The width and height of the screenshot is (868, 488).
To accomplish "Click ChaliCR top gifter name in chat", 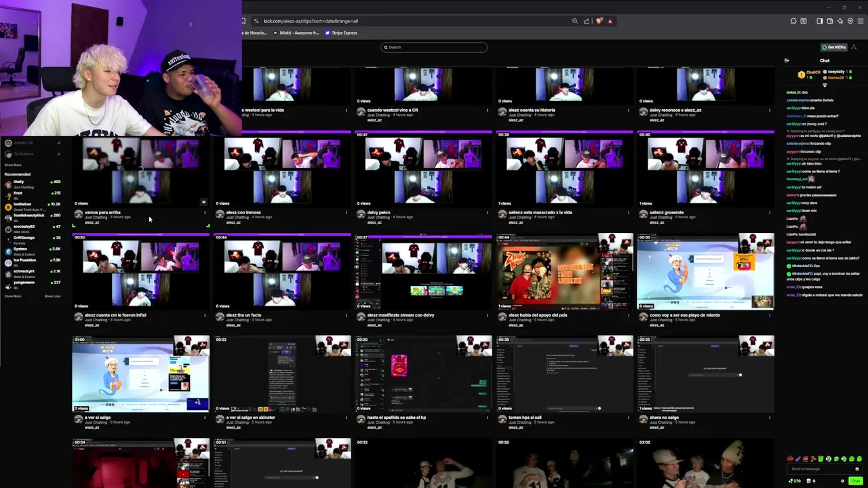I will (x=813, y=73).
